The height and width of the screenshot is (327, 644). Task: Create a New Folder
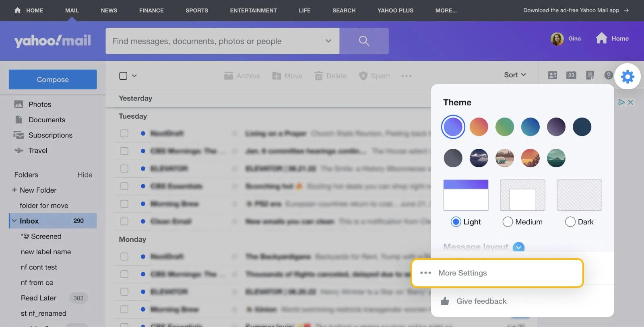34,190
